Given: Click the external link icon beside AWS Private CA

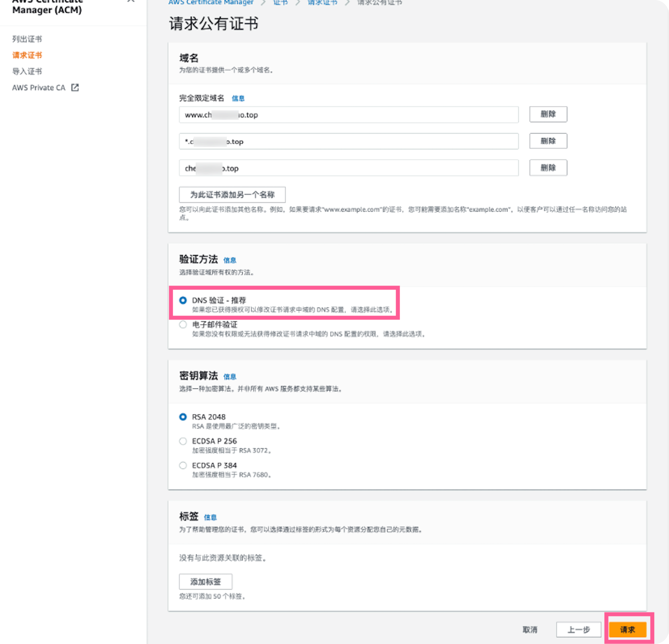Looking at the screenshot, I should (75, 88).
